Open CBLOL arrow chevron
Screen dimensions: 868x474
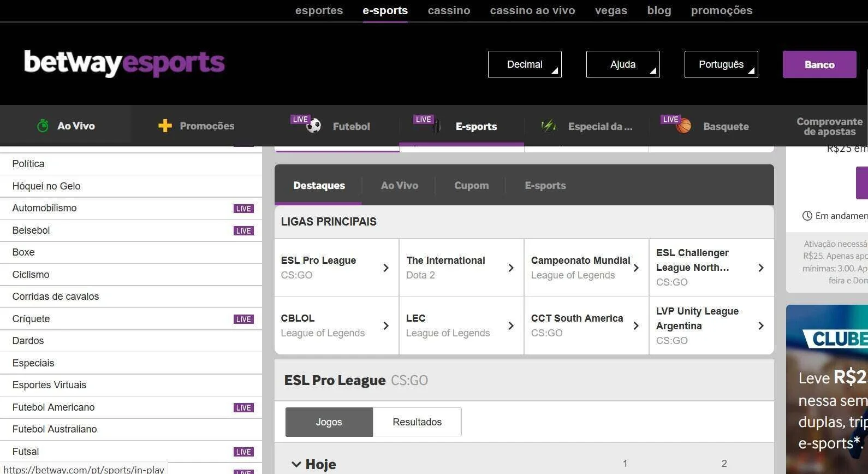click(386, 325)
